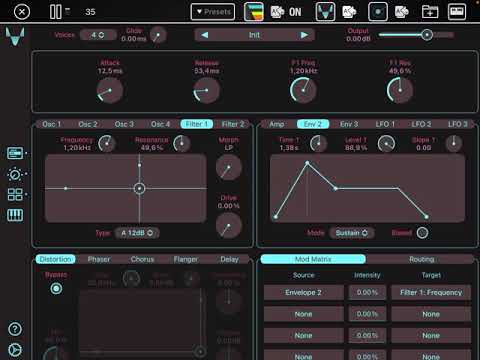Image resolution: width=480 pixels, height=360 pixels.
Task: Switch to the Osc 3 tab
Action: (124, 124)
